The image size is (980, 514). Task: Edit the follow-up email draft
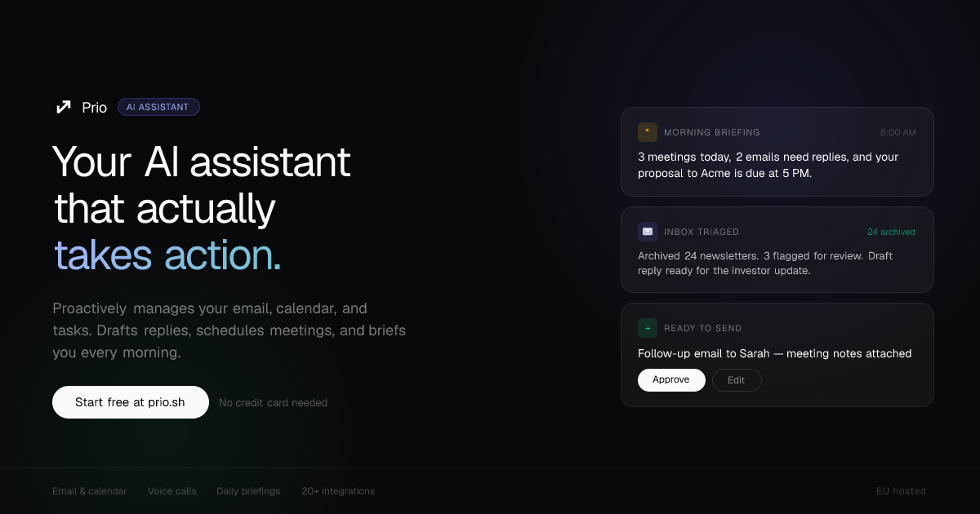tap(736, 379)
